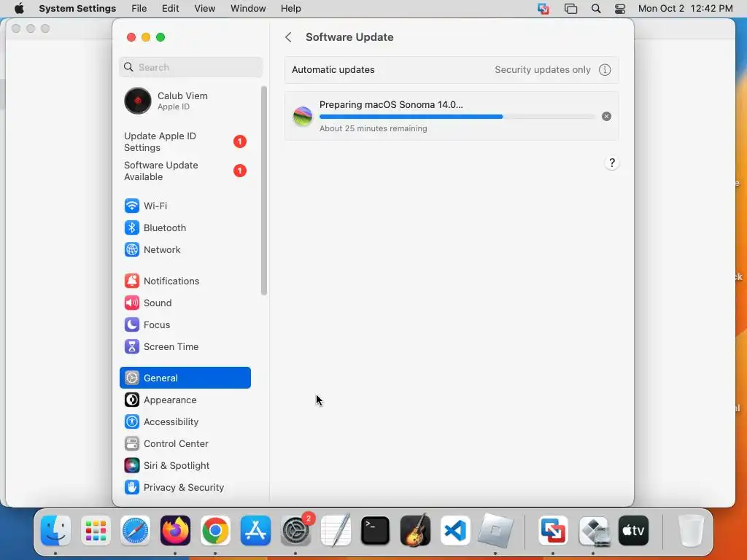747x560 pixels.
Task: Select Control Center in sidebar
Action: pyautogui.click(x=185, y=444)
